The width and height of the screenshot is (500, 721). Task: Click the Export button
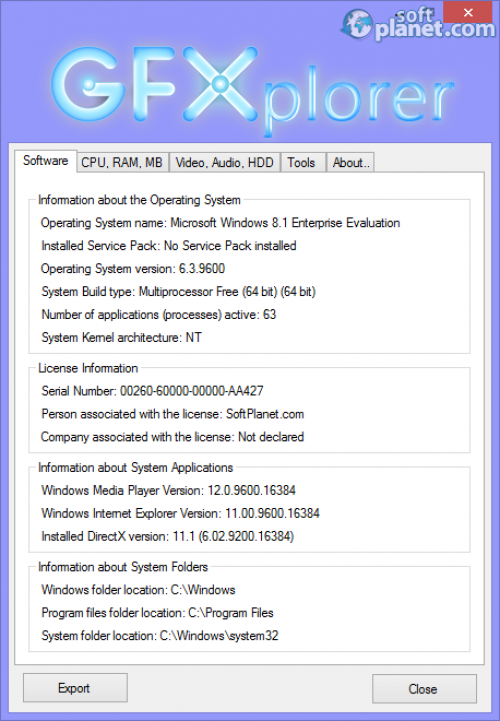[75, 688]
